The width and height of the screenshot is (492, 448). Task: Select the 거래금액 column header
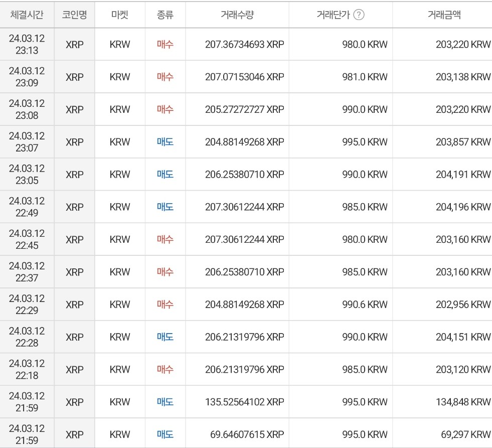[x=444, y=15]
